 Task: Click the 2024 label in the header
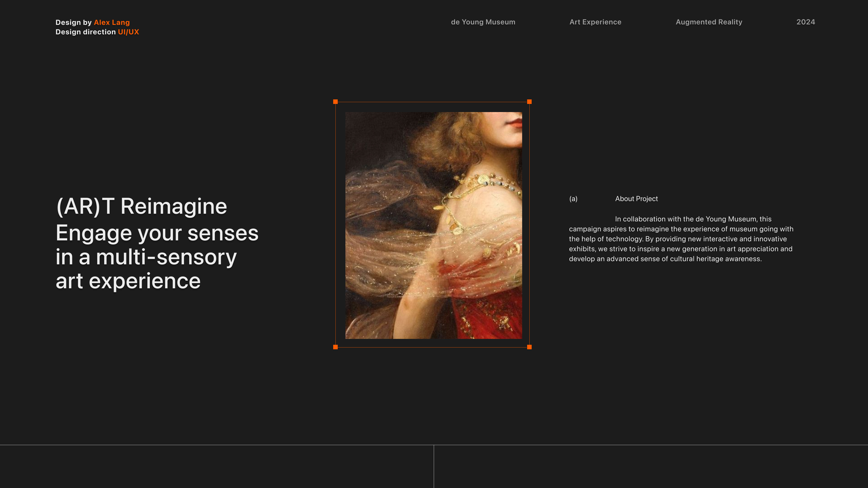click(x=805, y=22)
